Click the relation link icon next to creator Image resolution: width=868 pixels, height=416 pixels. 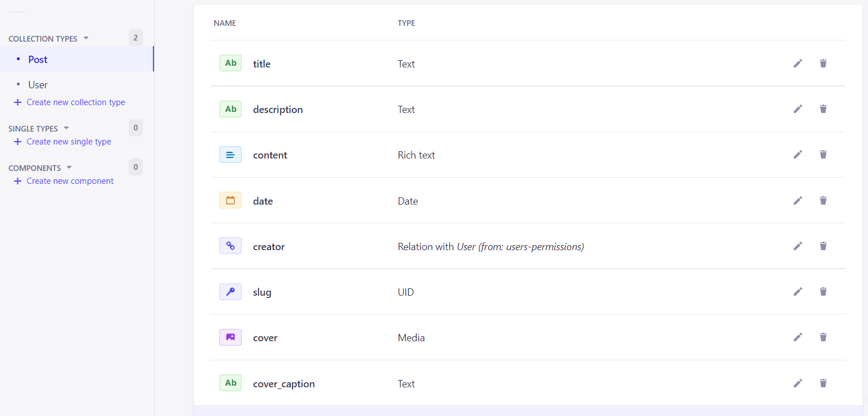click(230, 246)
